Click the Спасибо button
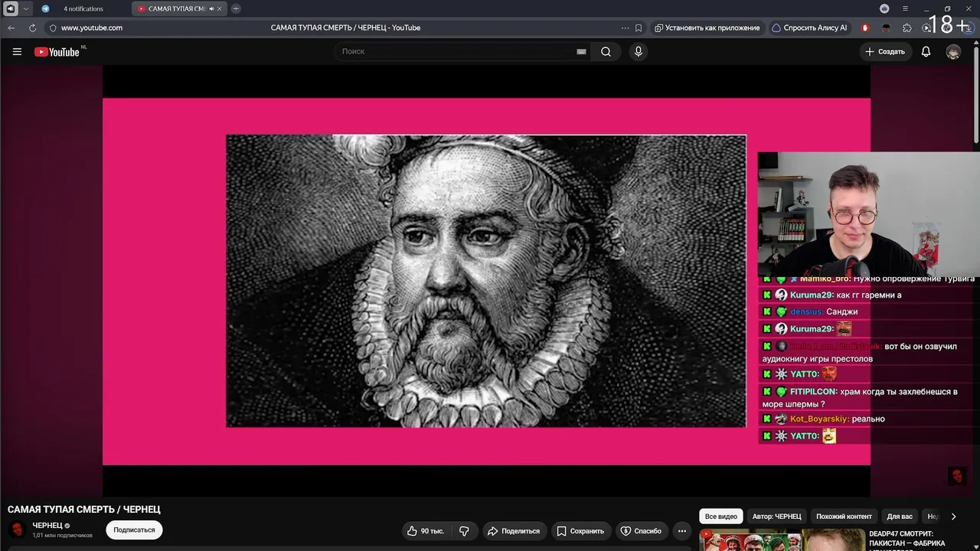This screenshot has width=980, height=551. tap(641, 531)
